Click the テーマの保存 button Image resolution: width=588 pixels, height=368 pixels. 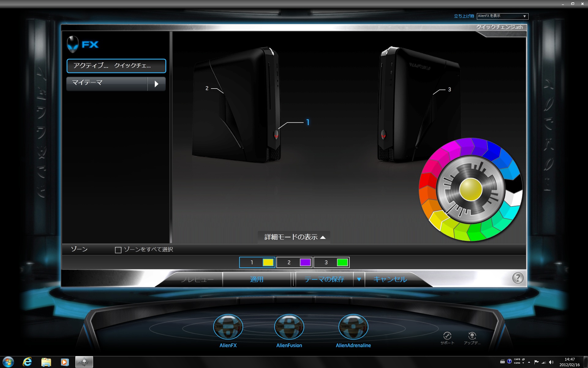click(324, 279)
